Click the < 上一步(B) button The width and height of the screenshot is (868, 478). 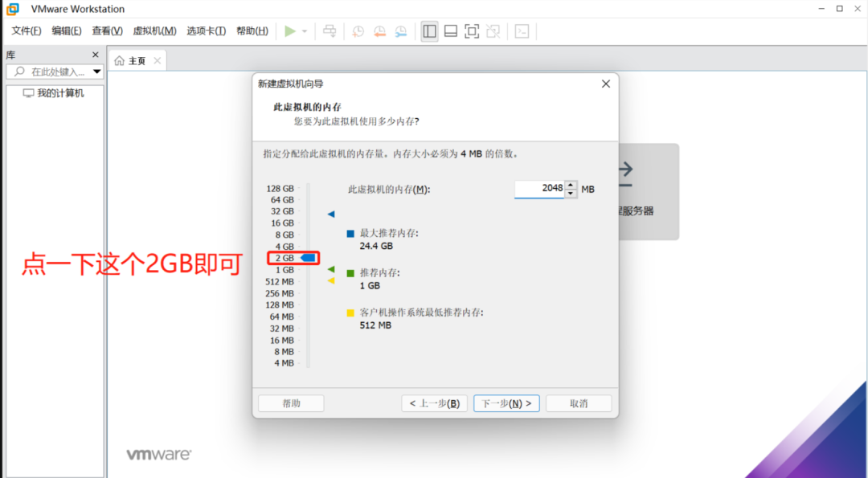[435, 403]
